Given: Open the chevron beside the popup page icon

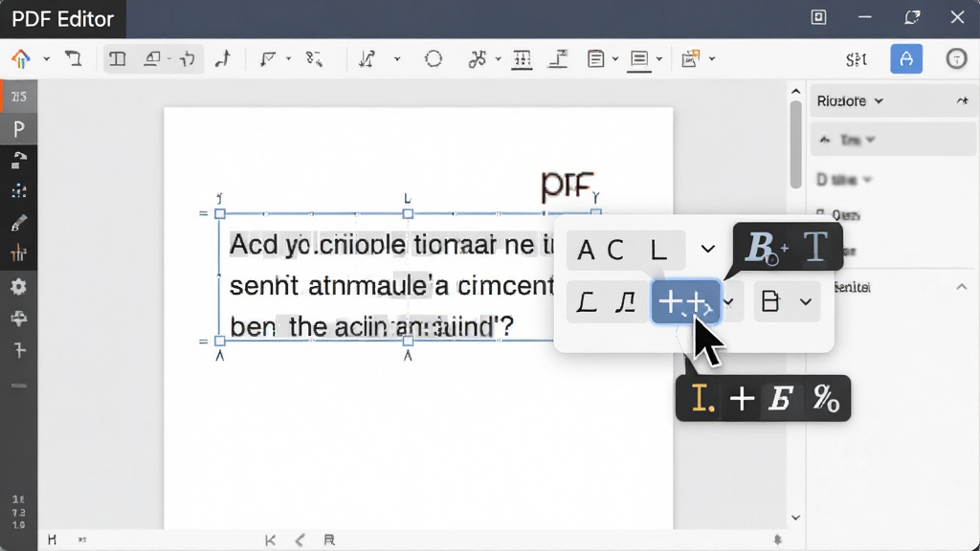Looking at the screenshot, I should [806, 302].
